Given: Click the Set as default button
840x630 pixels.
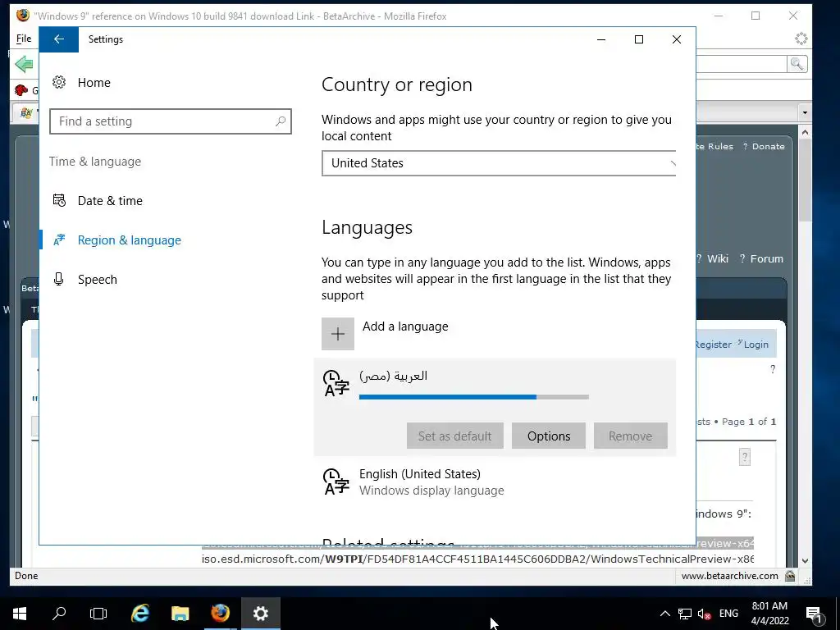Looking at the screenshot, I should (x=454, y=436).
